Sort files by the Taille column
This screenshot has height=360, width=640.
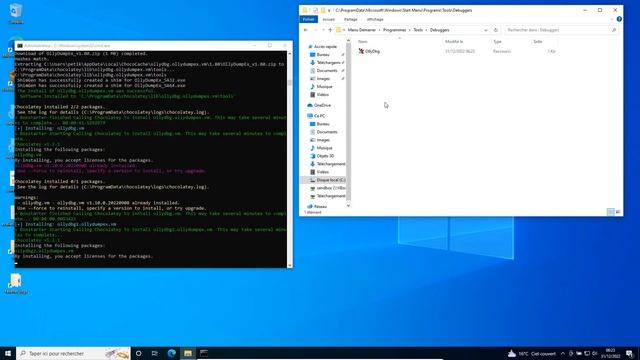point(544,42)
